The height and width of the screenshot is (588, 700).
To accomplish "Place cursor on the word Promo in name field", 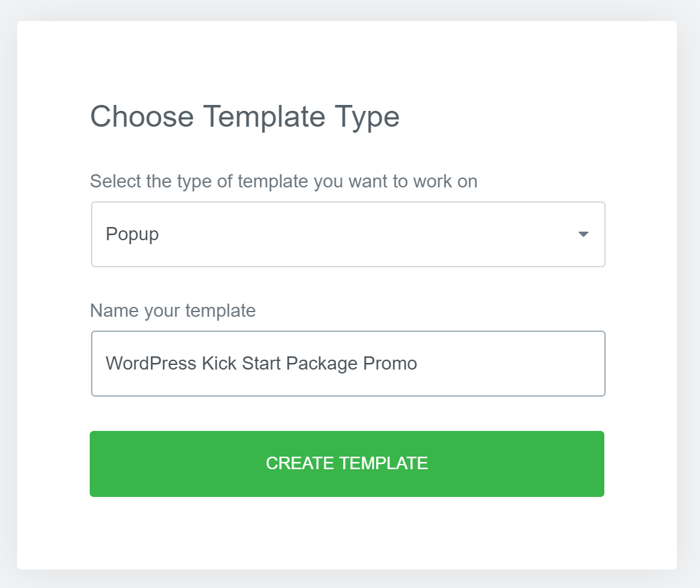I will click(x=390, y=364).
